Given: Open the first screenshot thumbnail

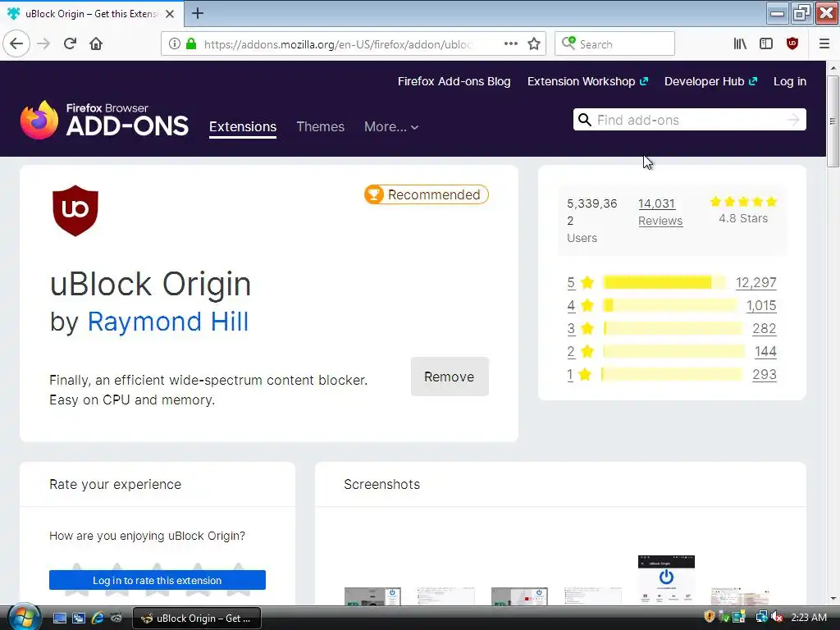Looking at the screenshot, I should pyautogui.click(x=372, y=596).
